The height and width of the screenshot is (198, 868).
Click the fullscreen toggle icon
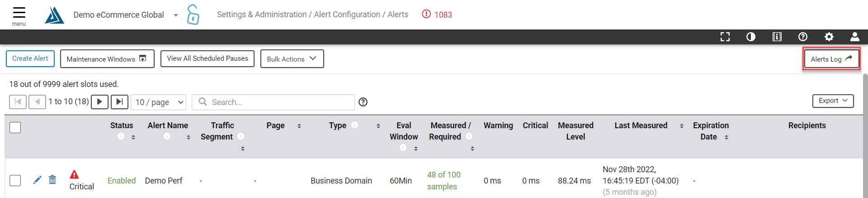pos(725,37)
